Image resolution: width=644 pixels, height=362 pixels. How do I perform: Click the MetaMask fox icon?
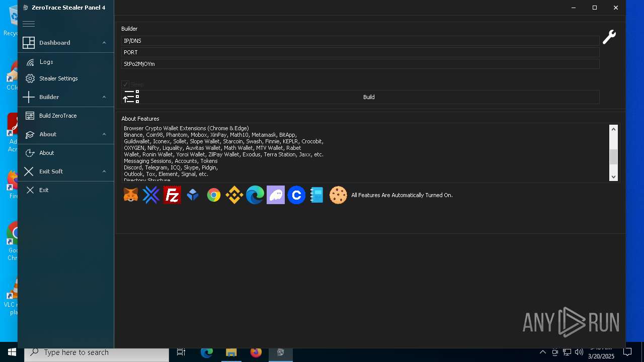tap(131, 195)
